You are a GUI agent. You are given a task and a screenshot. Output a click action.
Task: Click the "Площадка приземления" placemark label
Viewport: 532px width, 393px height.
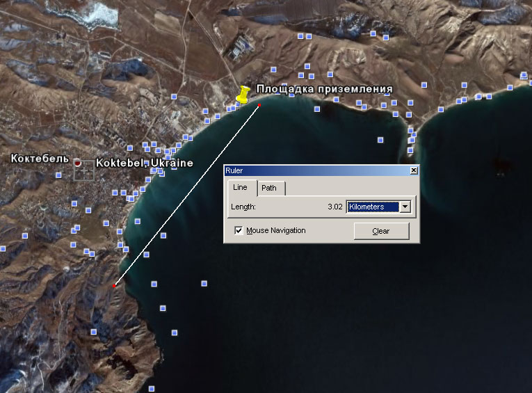click(324, 89)
